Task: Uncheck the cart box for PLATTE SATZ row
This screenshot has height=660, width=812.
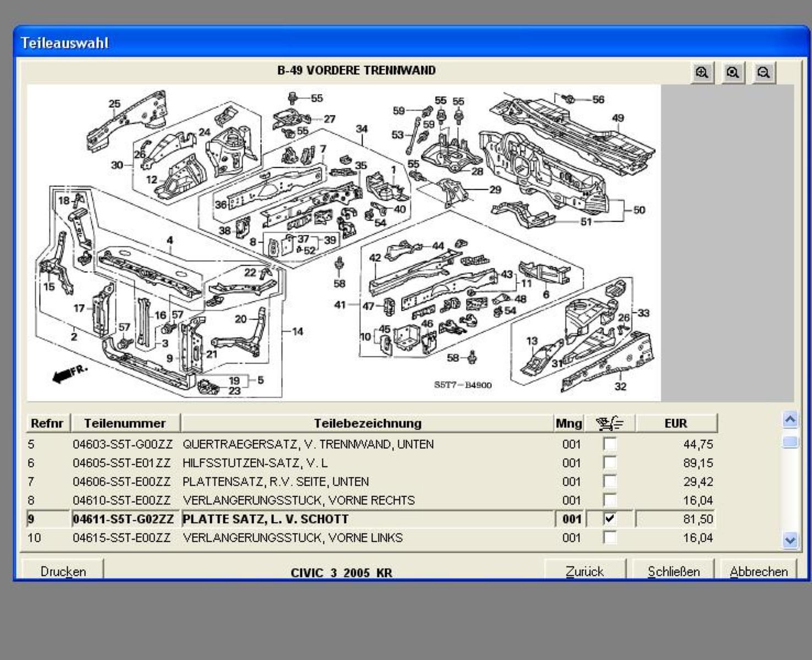Action: click(610, 519)
